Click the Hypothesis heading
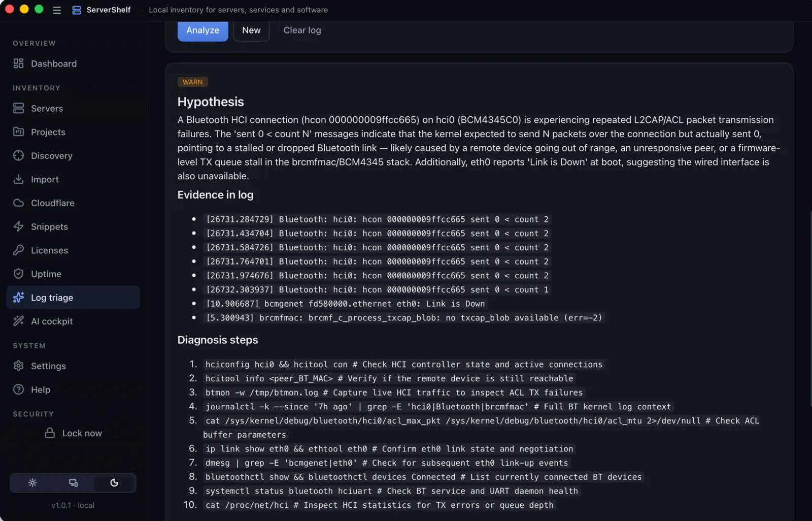This screenshot has height=521, width=812. 211,102
